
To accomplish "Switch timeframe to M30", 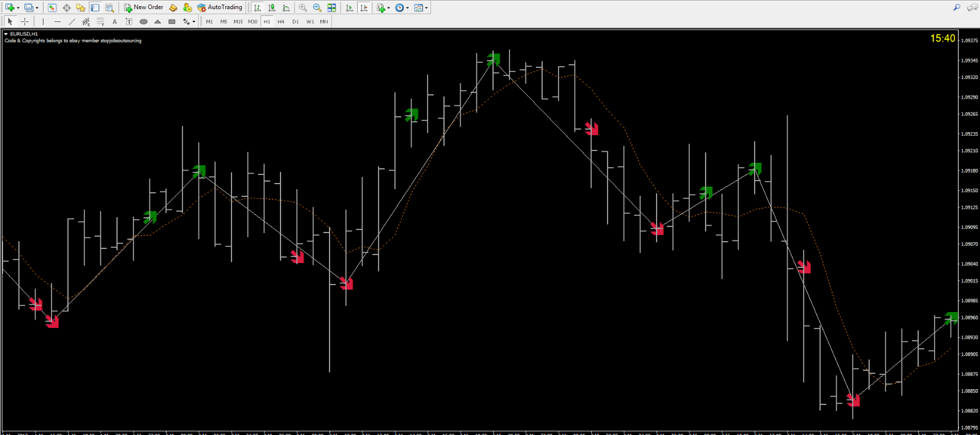I will [x=252, y=21].
